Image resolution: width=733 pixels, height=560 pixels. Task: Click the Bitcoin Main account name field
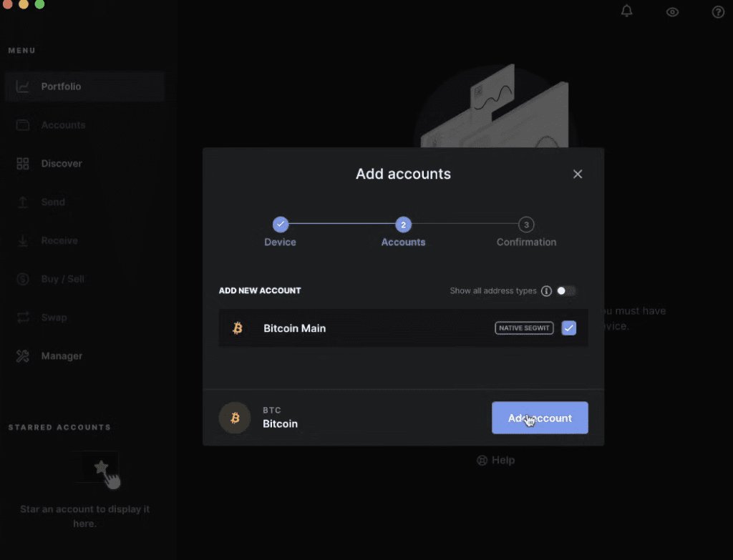(294, 329)
